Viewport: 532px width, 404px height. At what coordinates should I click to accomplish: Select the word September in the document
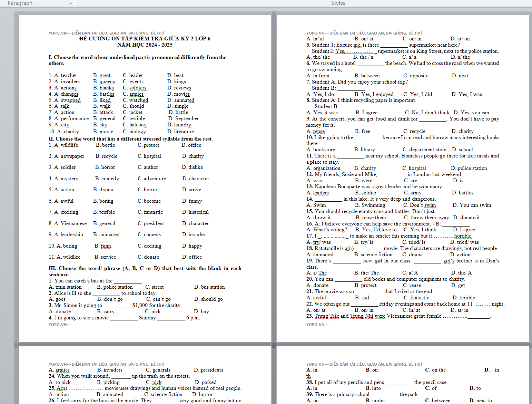point(187,118)
